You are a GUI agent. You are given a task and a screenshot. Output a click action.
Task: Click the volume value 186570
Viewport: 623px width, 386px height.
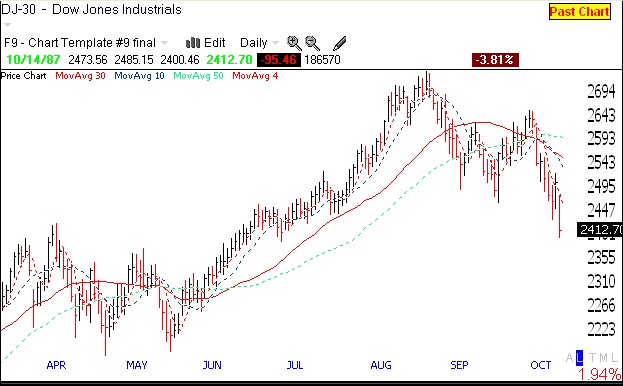click(322, 60)
